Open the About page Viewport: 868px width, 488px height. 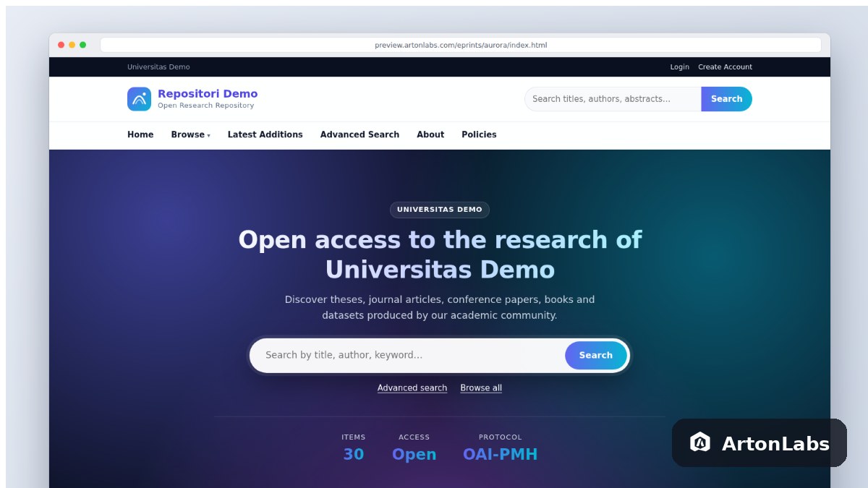[x=430, y=134]
